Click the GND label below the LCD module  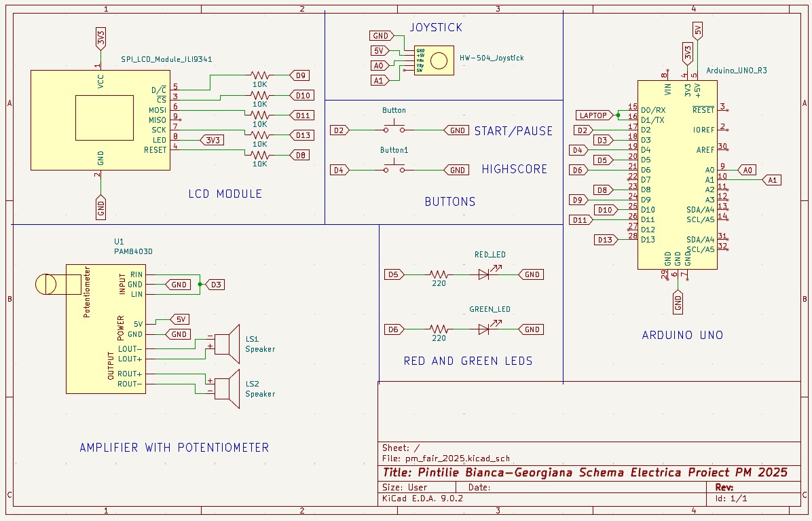click(x=100, y=207)
